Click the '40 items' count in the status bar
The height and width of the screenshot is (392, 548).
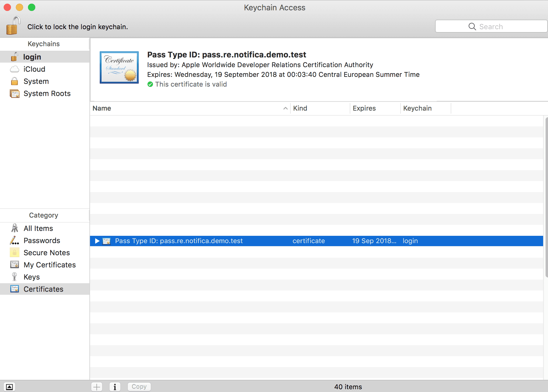(x=348, y=387)
